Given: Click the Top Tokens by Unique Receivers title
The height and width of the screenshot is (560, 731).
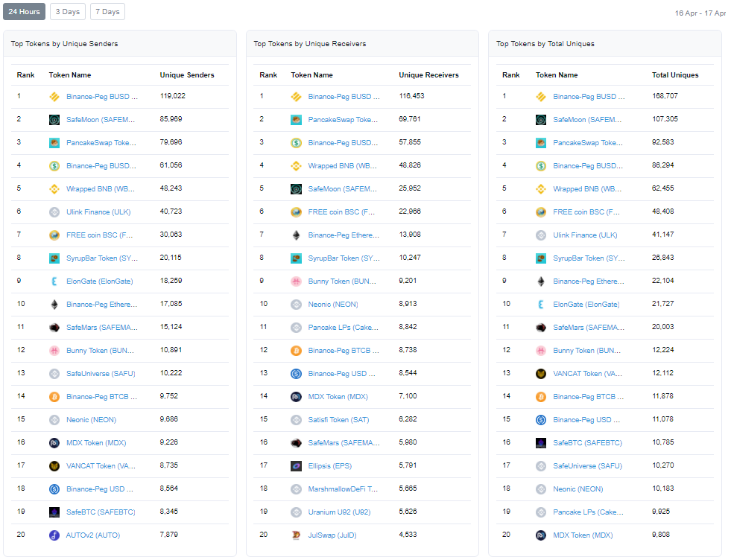Looking at the screenshot, I should pos(310,44).
